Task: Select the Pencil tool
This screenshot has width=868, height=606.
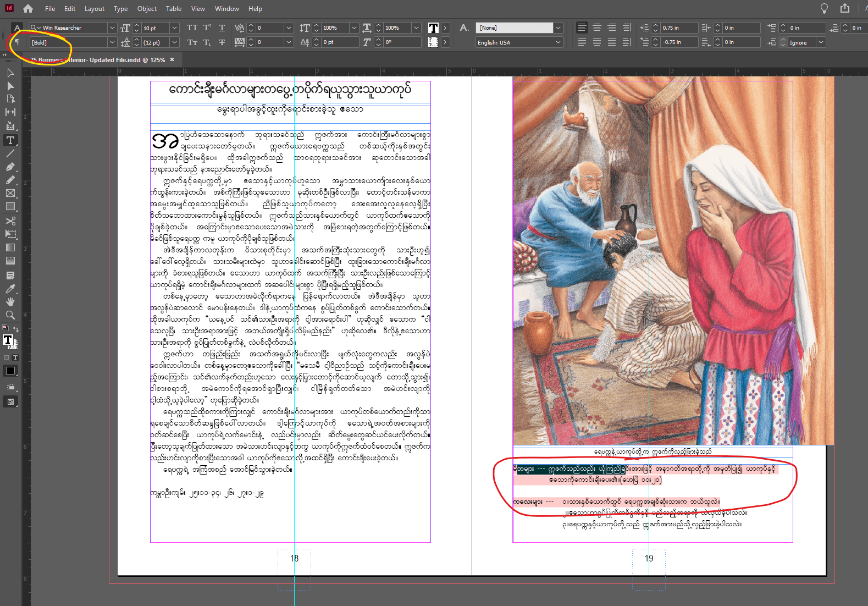Action: [x=10, y=180]
